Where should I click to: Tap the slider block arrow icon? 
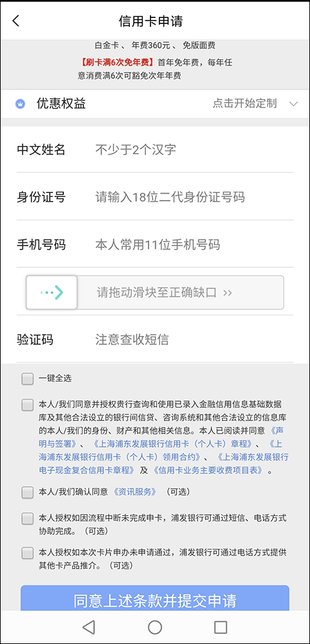coord(52,293)
